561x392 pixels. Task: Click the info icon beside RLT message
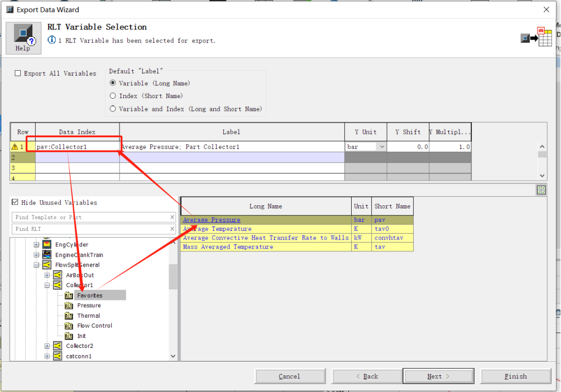(52, 40)
